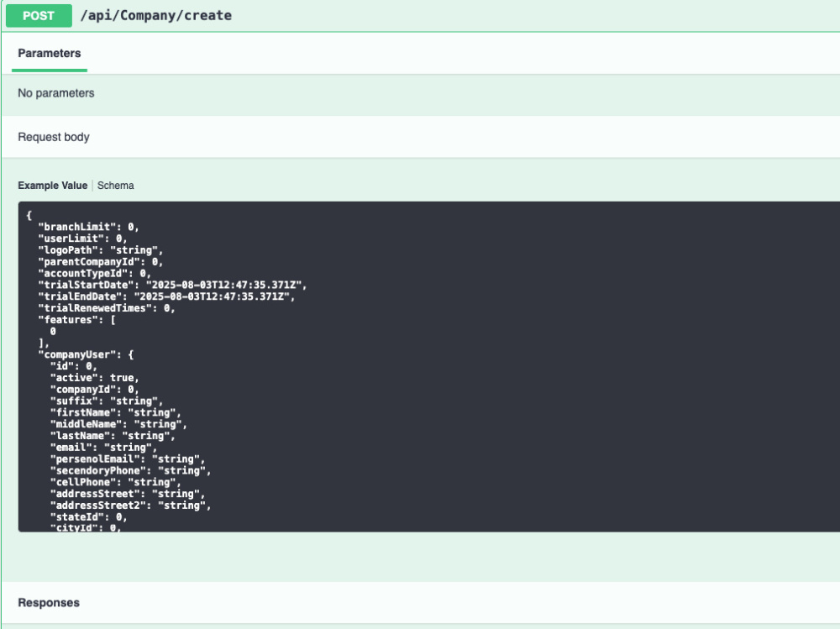The height and width of the screenshot is (629, 840).
Task: Click the "firstName": "string" line
Action: coord(115,412)
